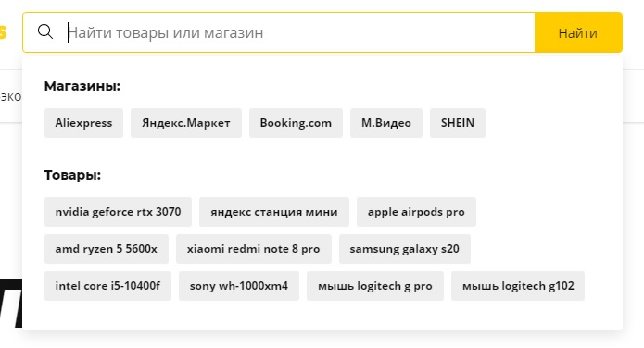Pick amd ryzen 5 5600x suggestion
644x348 pixels.
(x=107, y=249)
